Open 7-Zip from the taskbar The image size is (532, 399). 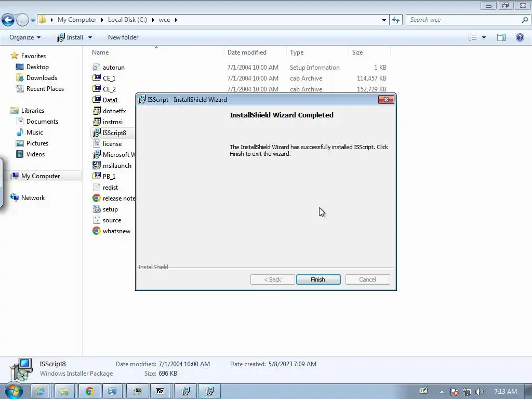pyautogui.click(x=160, y=392)
